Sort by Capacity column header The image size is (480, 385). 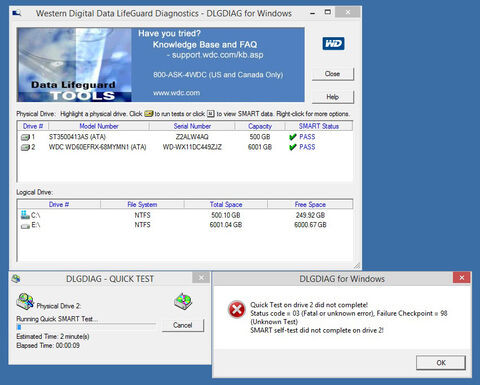pos(260,126)
